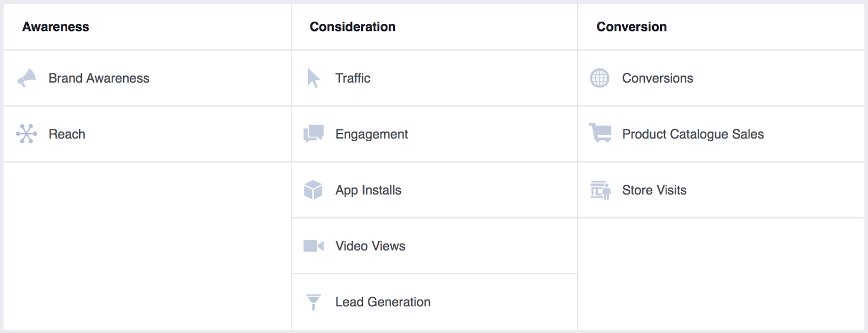Select the Traffic cursor icon
868x333 pixels.
point(314,78)
